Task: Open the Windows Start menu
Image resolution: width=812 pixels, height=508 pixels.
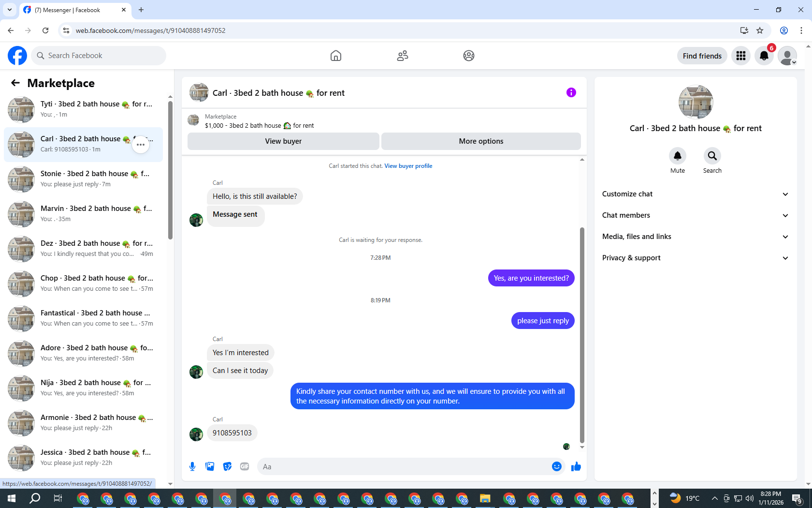Action: tap(12, 498)
